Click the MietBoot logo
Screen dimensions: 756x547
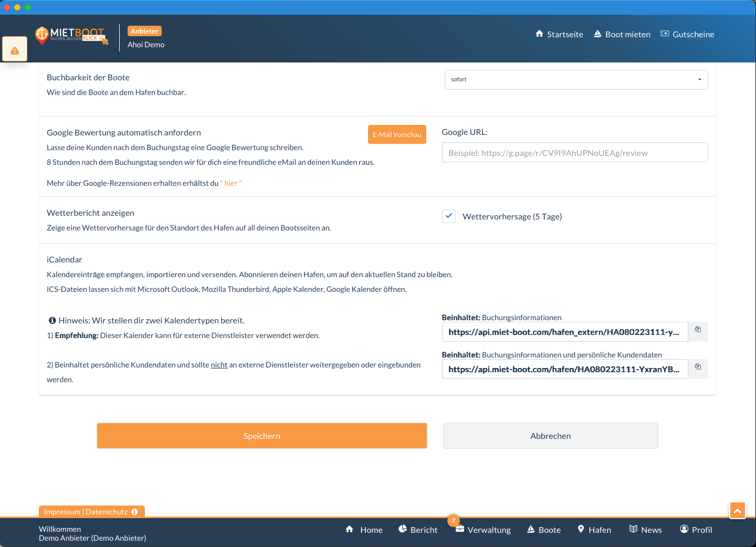tap(71, 35)
